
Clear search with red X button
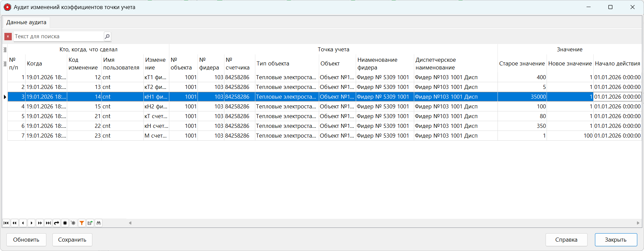tap(8, 36)
